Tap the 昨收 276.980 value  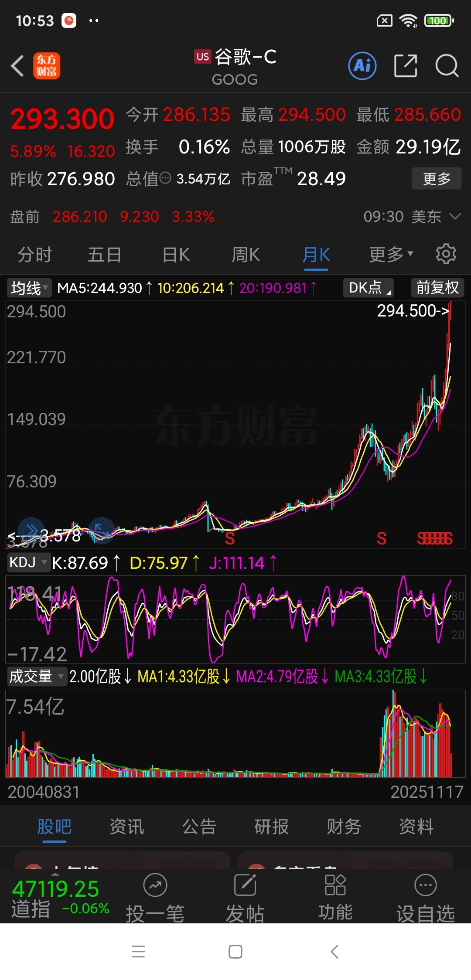coord(81,179)
